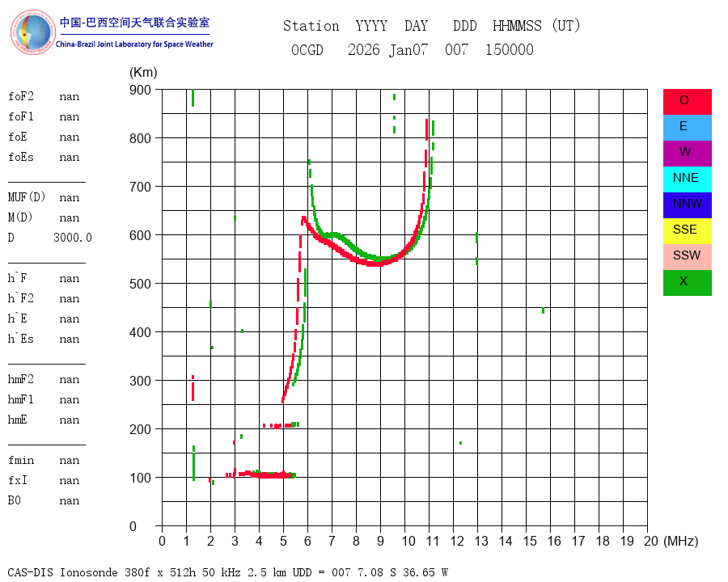Click the h`E parameter label
The height and width of the screenshot is (582, 728).
(x=17, y=318)
